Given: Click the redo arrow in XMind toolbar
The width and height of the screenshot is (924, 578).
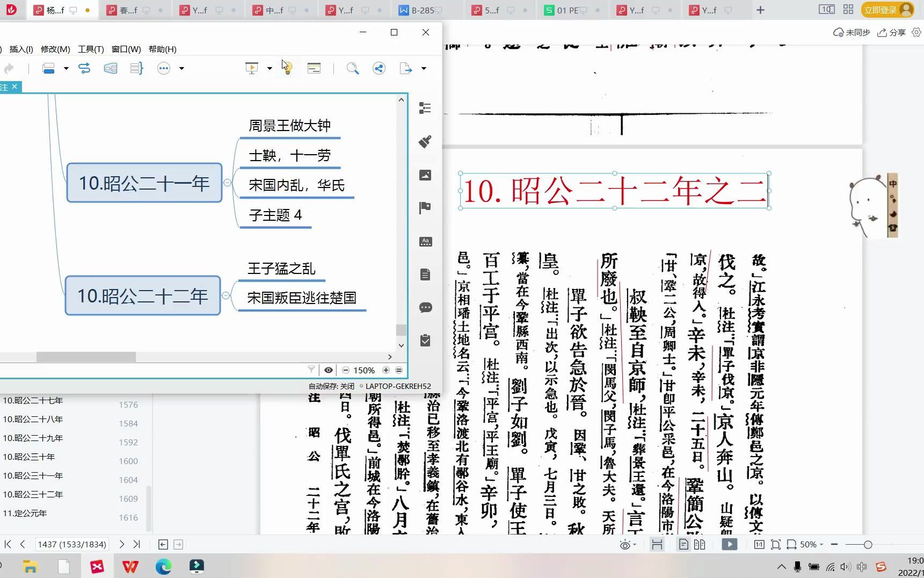Looking at the screenshot, I should point(9,68).
